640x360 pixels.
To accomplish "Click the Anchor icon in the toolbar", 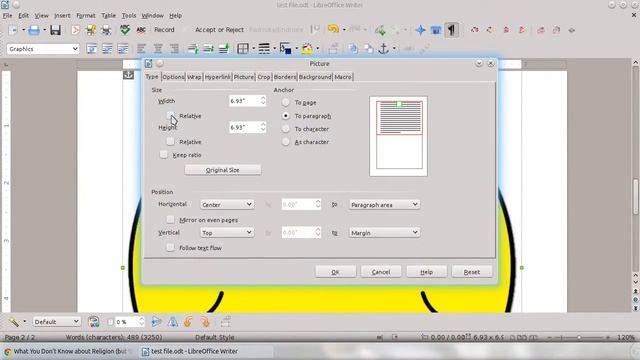I will coord(383,49).
